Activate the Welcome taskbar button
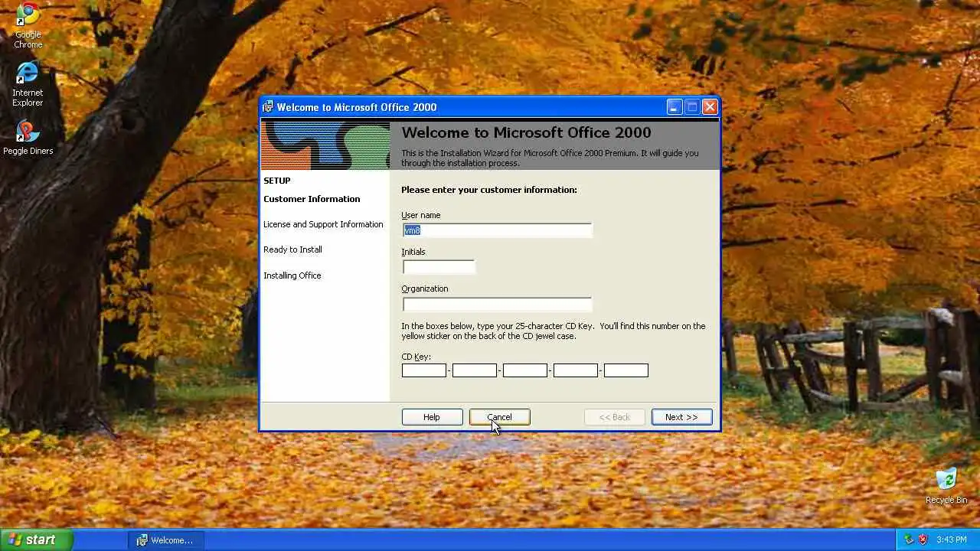This screenshot has height=551, width=980. pos(167,540)
